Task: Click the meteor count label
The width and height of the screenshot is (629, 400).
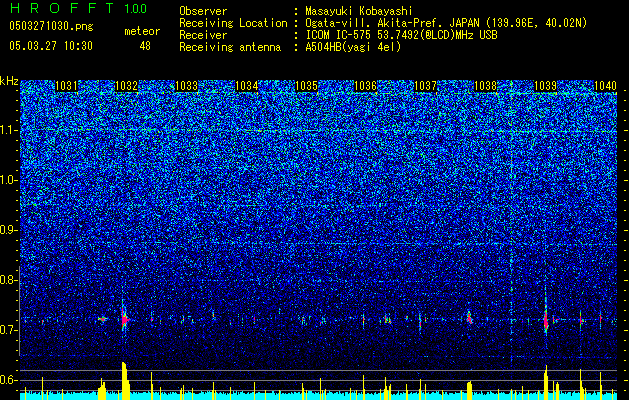Action: 142,31
